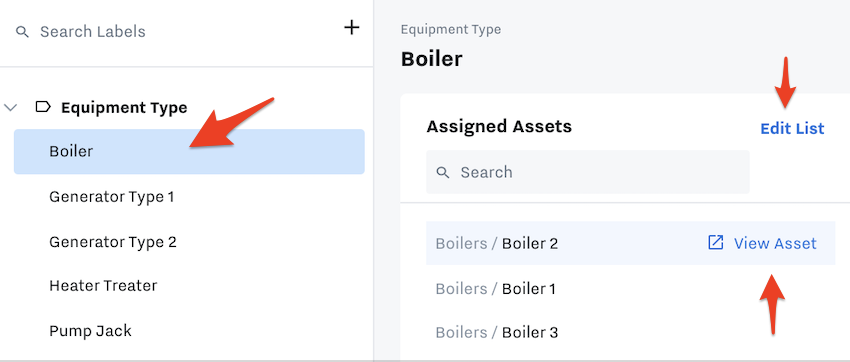This screenshot has height=362, width=850.
Task: Select the Boilers / Boiler 2 row
Action: (630, 243)
